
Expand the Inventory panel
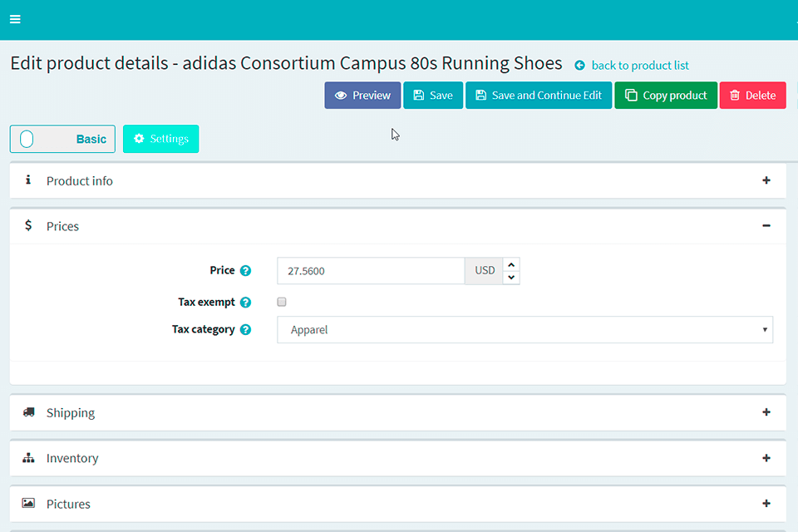tap(766, 458)
